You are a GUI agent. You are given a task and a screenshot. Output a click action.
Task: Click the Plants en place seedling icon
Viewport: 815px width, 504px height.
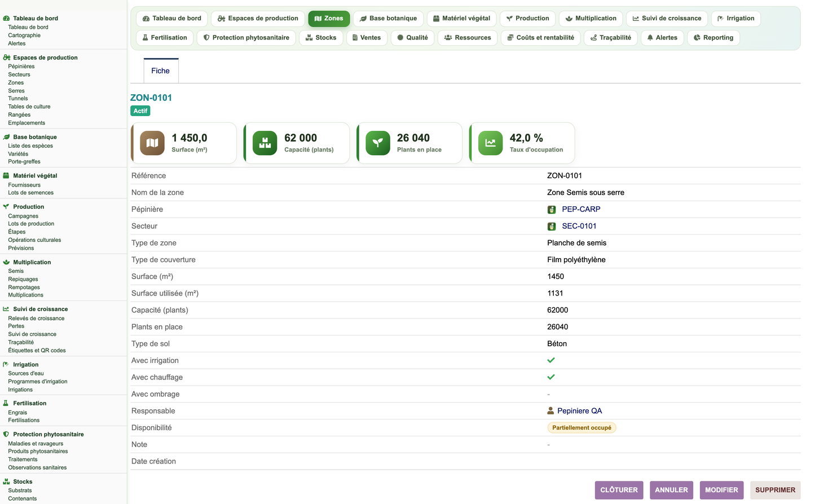pyautogui.click(x=378, y=143)
